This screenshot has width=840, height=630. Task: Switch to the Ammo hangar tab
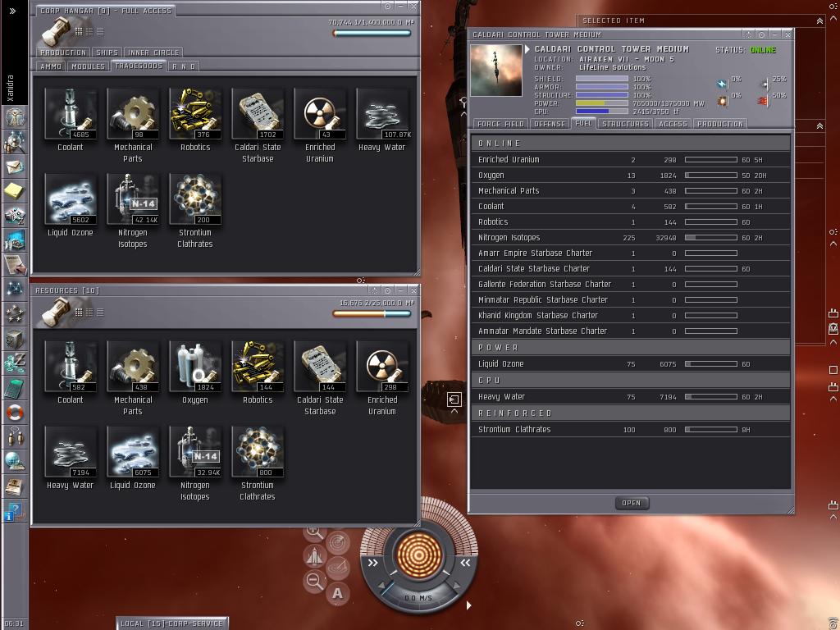pos(51,66)
